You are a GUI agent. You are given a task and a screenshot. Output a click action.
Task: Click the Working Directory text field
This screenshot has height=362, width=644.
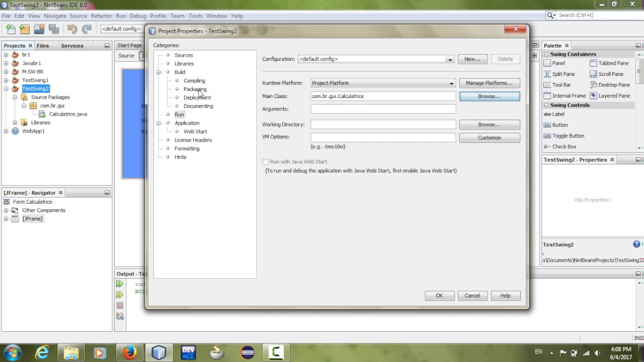coord(383,124)
